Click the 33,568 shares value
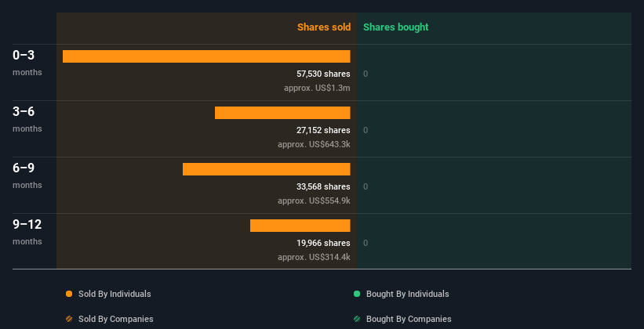This screenshot has width=644, height=329. point(324,186)
